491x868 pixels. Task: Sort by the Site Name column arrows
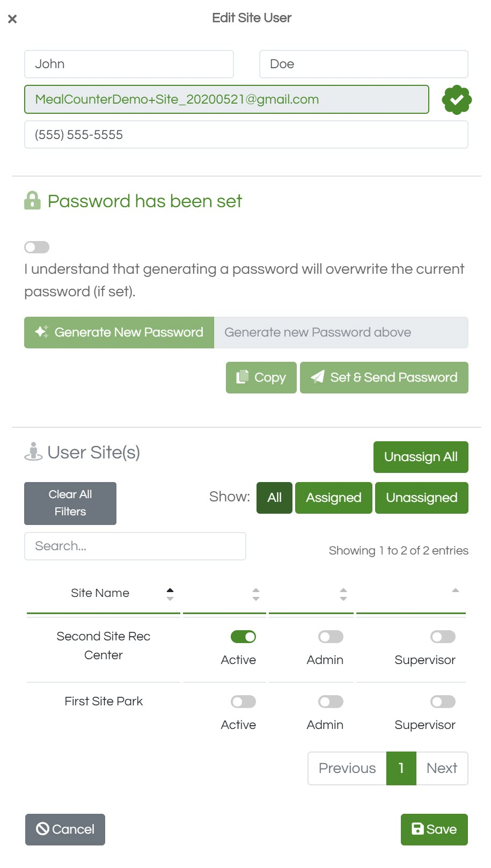(170, 594)
